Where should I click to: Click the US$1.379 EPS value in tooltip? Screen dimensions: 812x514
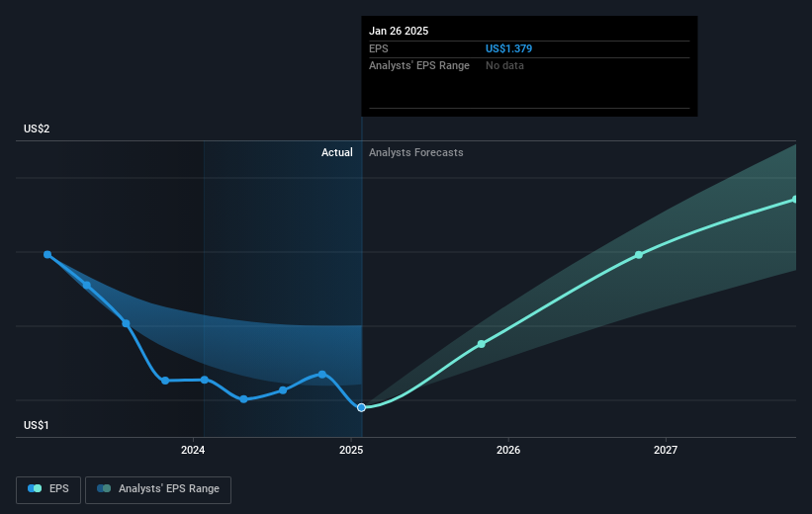tap(508, 48)
